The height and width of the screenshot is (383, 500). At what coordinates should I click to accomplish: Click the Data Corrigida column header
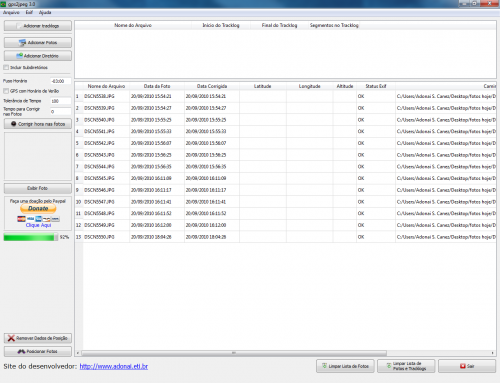(212, 86)
